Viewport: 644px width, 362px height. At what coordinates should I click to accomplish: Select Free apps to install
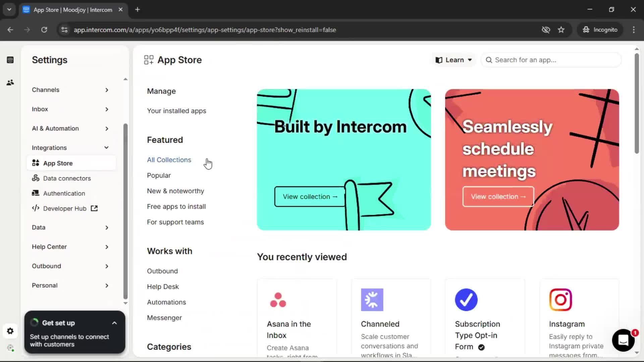coord(176,207)
